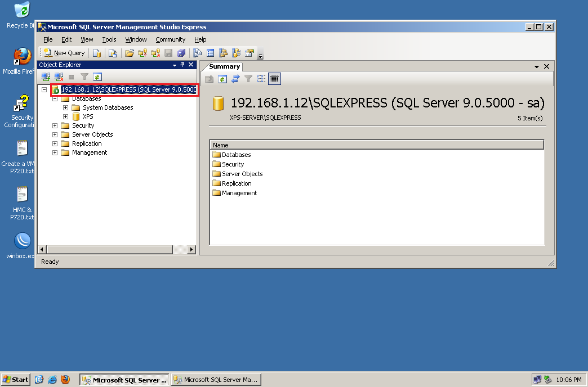This screenshot has height=387, width=588.
Task: Switch Summary to List view
Action: click(x=261, y=79)
